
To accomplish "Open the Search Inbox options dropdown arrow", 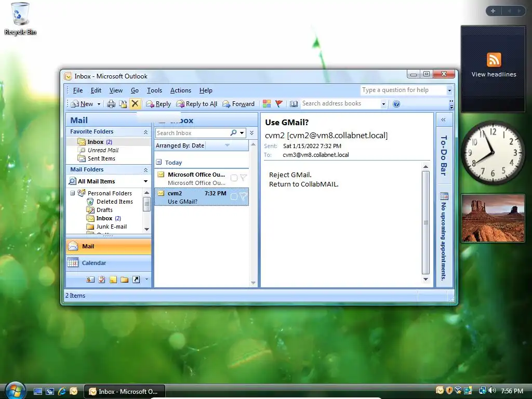I will point(242,132).
